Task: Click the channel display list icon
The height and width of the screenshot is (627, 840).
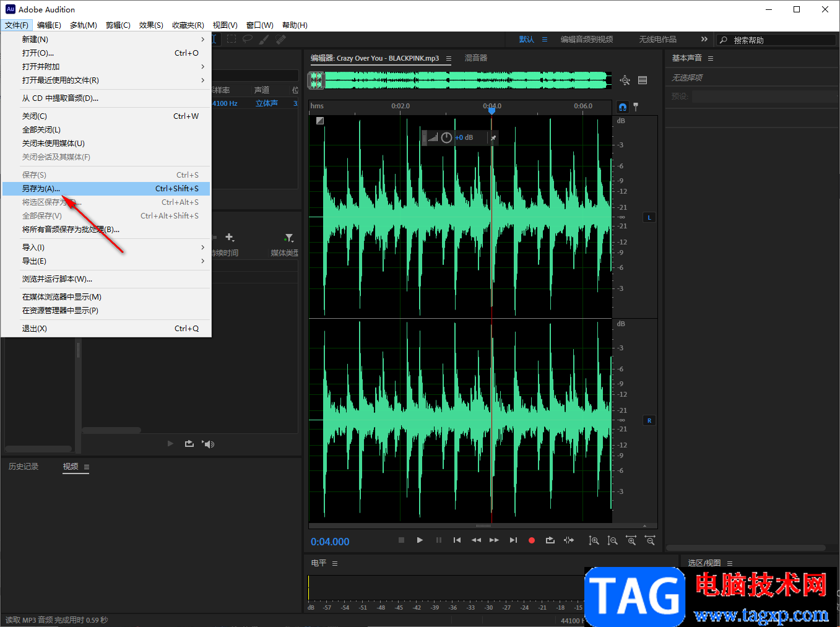Action: pos(643,80)
